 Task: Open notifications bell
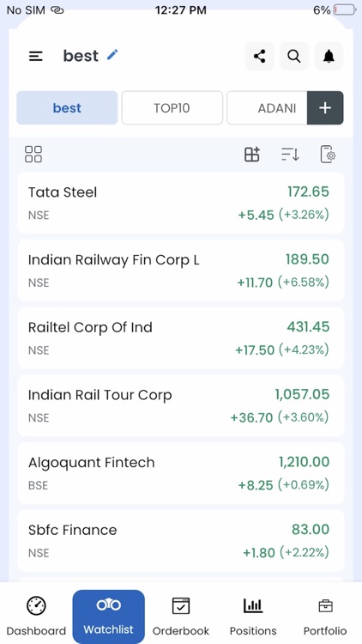pyautogui.click(x=329, y=57)
